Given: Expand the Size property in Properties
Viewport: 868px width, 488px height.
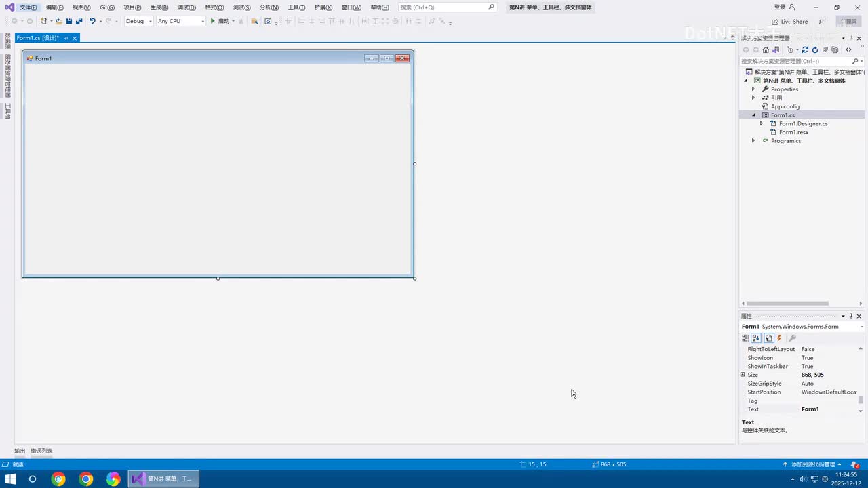Looking at the screenshot, I should (x=743, y=375).
